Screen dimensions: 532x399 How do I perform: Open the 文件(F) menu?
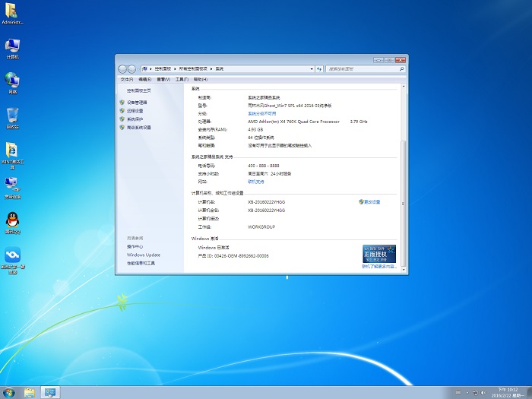click(126, 79)
